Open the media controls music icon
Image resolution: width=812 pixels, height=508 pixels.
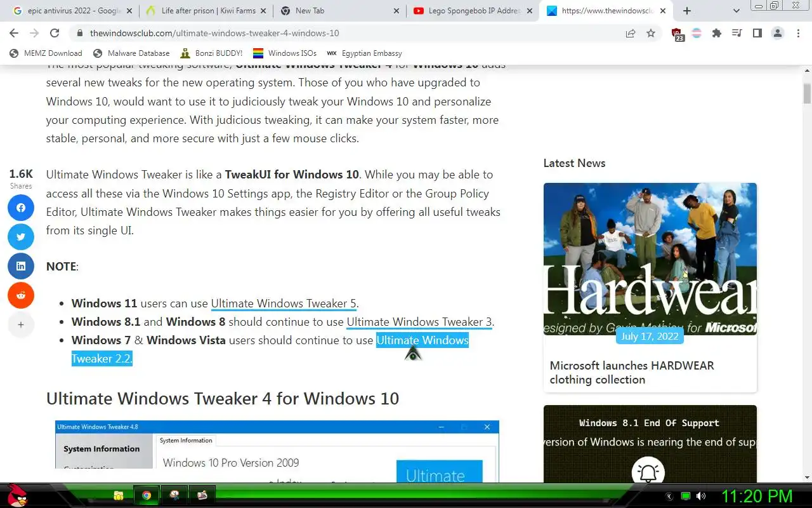(737, 33)
